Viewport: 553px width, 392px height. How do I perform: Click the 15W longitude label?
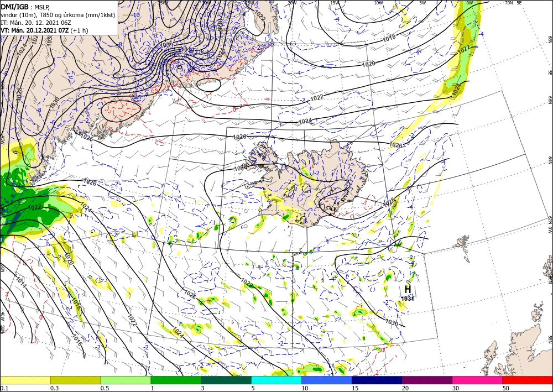pos(335,3)
